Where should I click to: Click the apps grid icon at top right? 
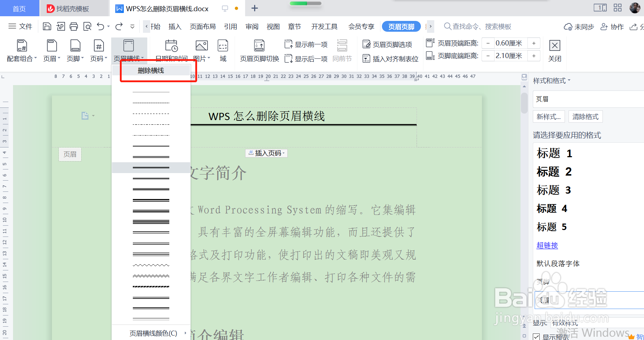(x=618, y=8)
